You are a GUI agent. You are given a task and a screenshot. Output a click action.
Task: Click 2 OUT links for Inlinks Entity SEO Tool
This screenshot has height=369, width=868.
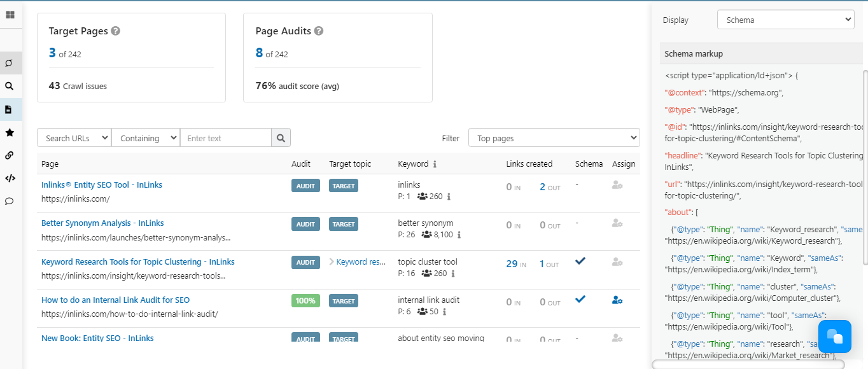550,187
